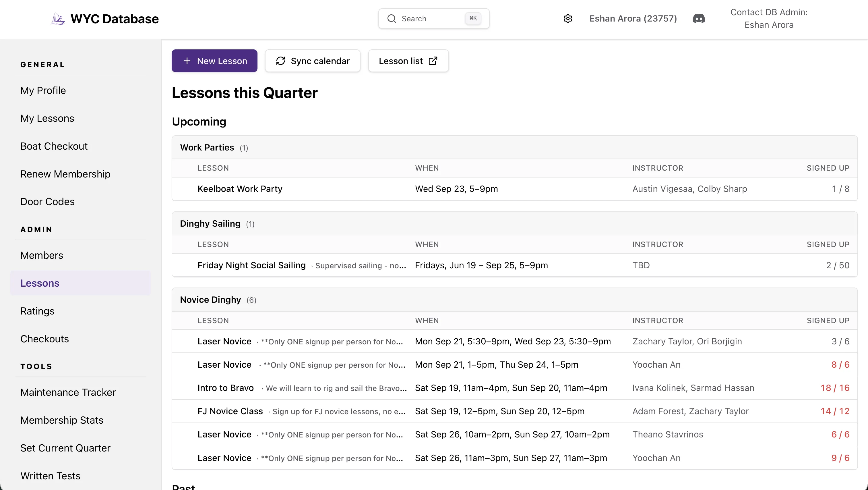View Membership Stats
The height and width of the screenshot is (490, 868).
62,420
